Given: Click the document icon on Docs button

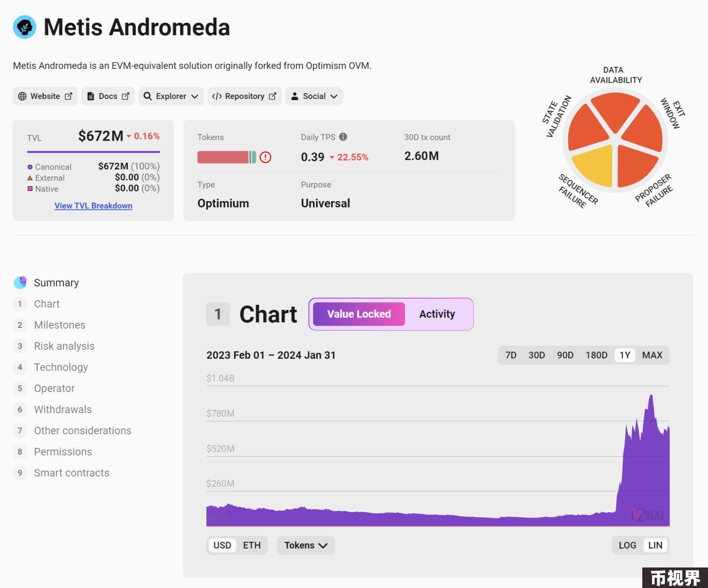Looking at the screenshot, I should pos(90,96).
